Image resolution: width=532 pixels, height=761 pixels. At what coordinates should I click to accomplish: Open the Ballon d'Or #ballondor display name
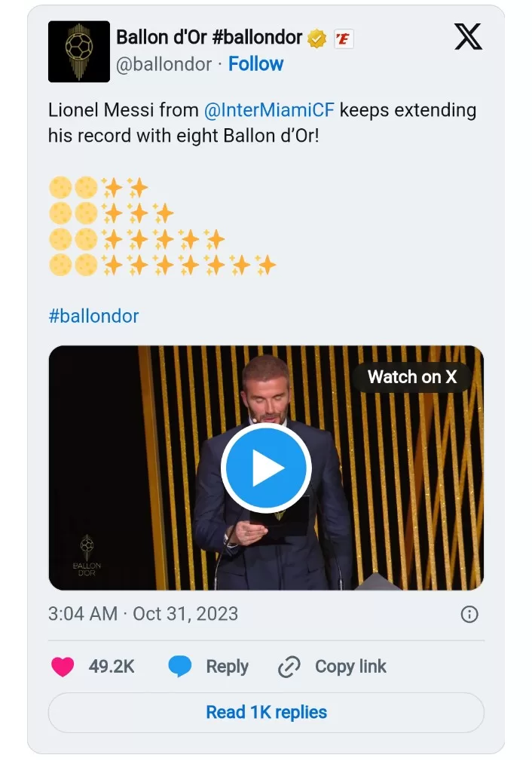point(209,36)
